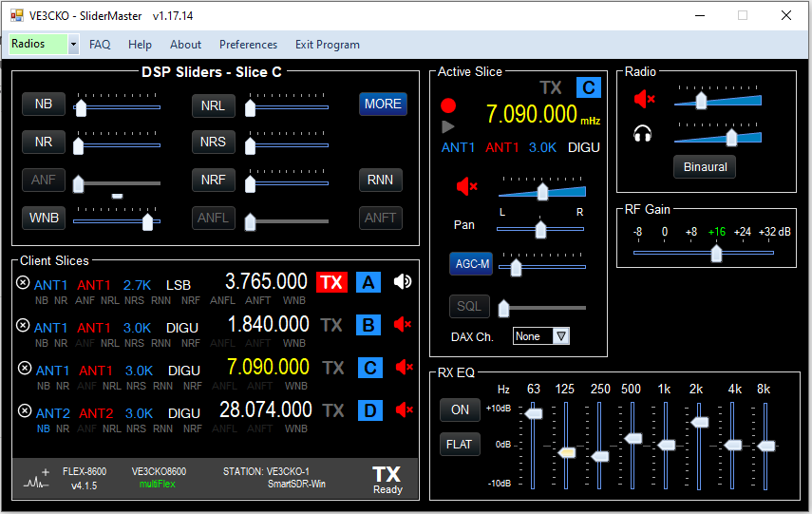Unmute slice D speaker icon

click(x=404, y=410)
